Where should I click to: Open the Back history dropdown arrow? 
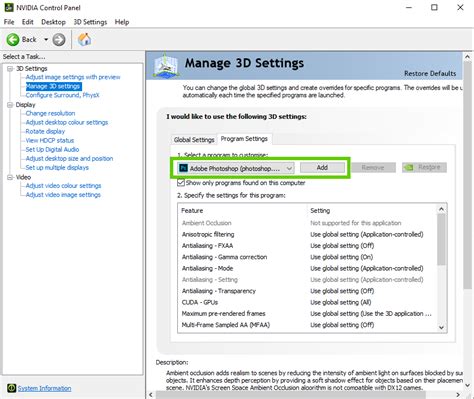(x=46, y=40)
